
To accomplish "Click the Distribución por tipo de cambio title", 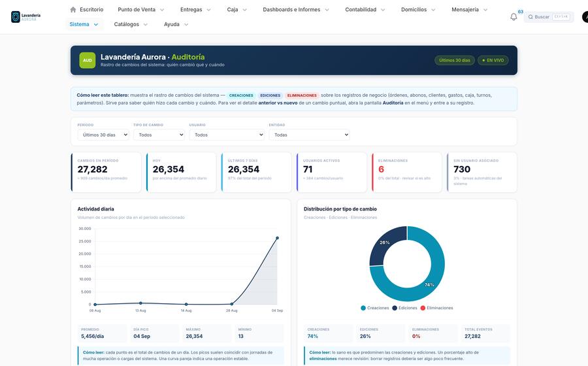I will (x=340, y=209).
